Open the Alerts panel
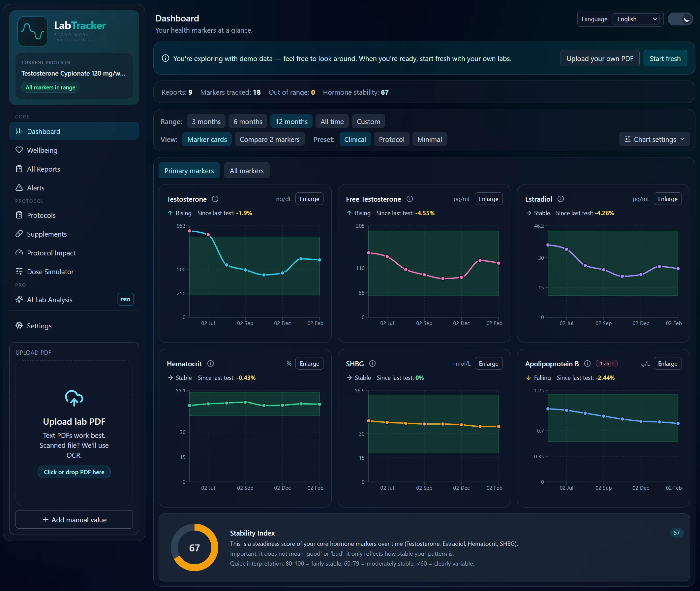Image resolution: width=700 pixels, height=591 pixels. click(36, 188)
